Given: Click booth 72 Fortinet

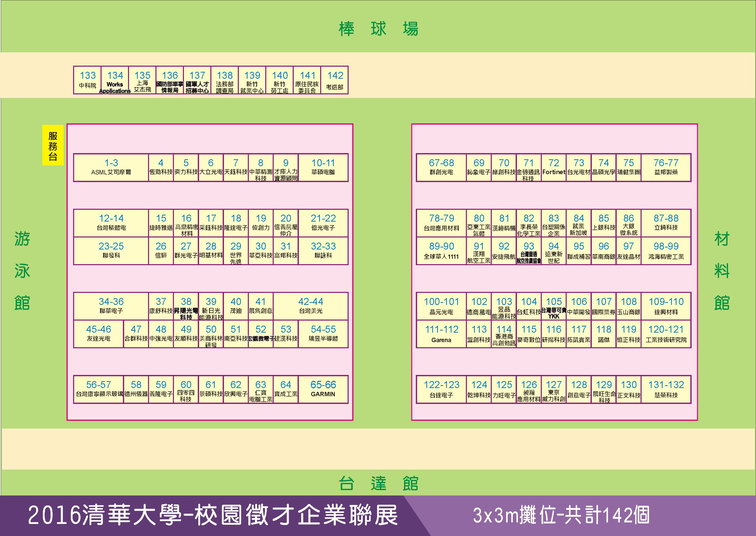Looking at the screenshot, I should tap(554, 167).
